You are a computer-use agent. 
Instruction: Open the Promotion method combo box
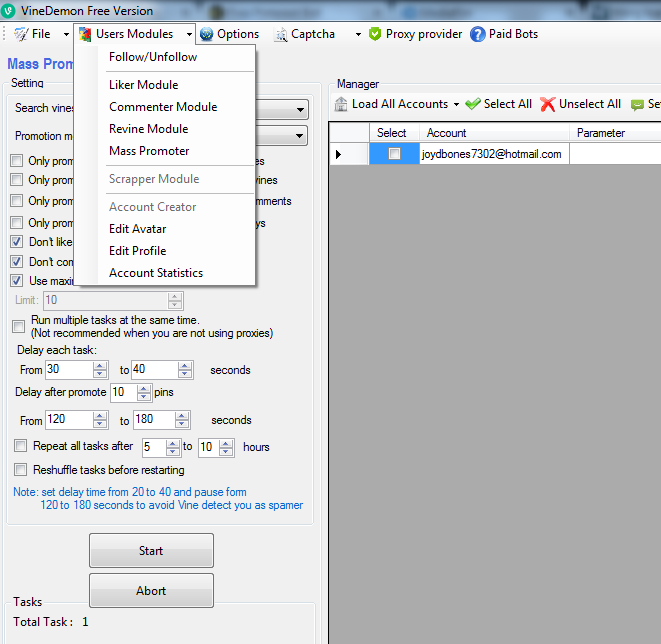299,136
